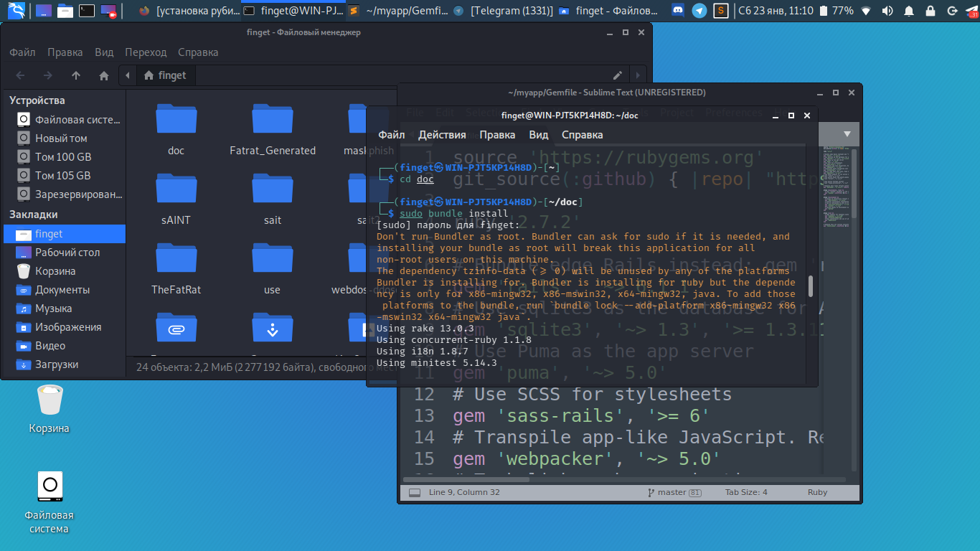This screenshot has height=551, width=980.
Task: Select Загрузки bookmark in sidebar
Action: coord(63,364)
